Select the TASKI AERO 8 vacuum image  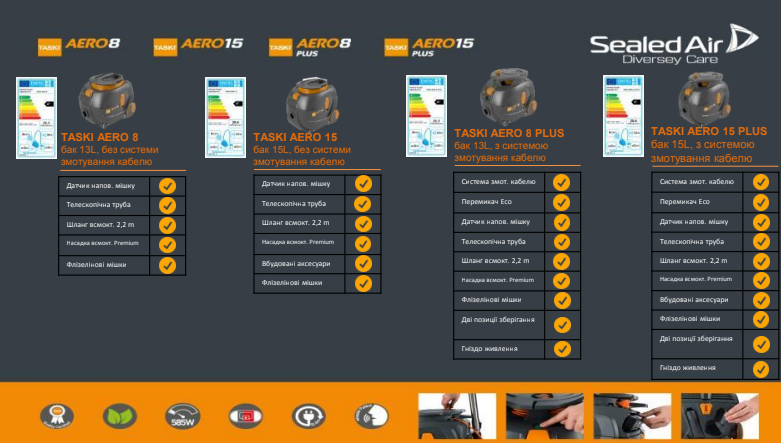(107, 101)
